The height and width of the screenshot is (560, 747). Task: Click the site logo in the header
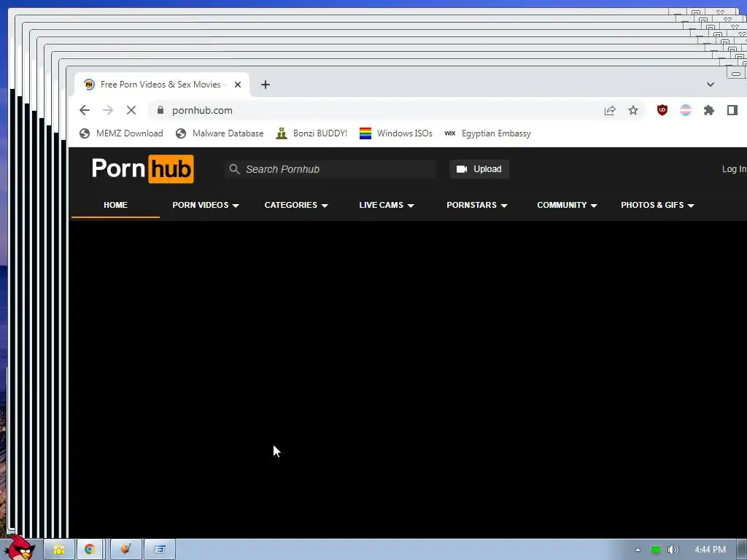[x=142, y=168]
